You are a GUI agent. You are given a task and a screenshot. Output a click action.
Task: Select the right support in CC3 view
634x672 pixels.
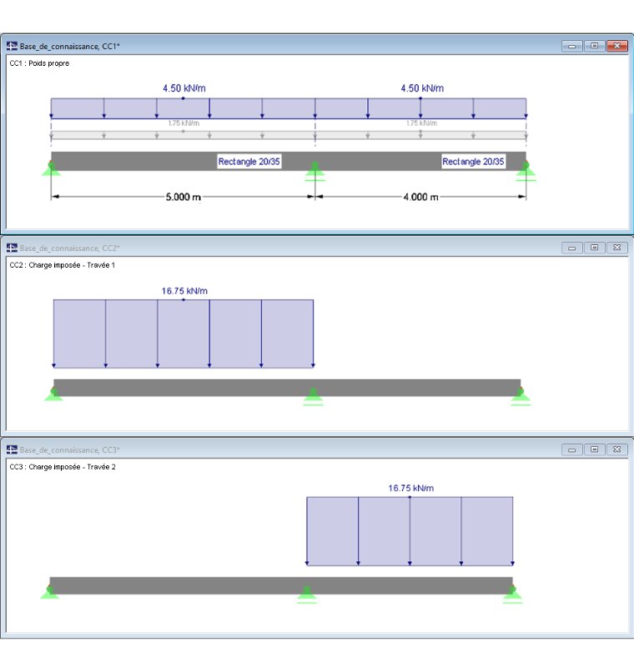coord(513,594)
